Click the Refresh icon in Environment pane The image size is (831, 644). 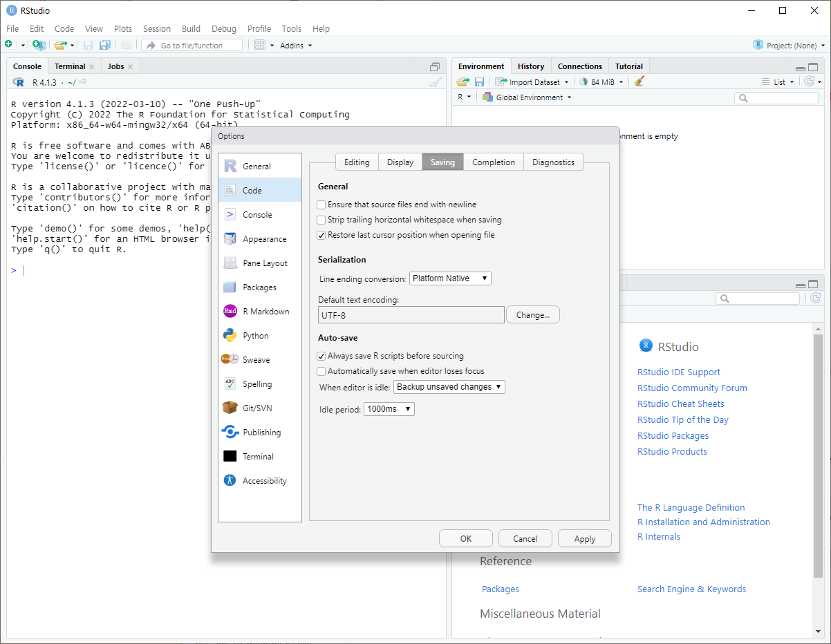pos(809,82)
